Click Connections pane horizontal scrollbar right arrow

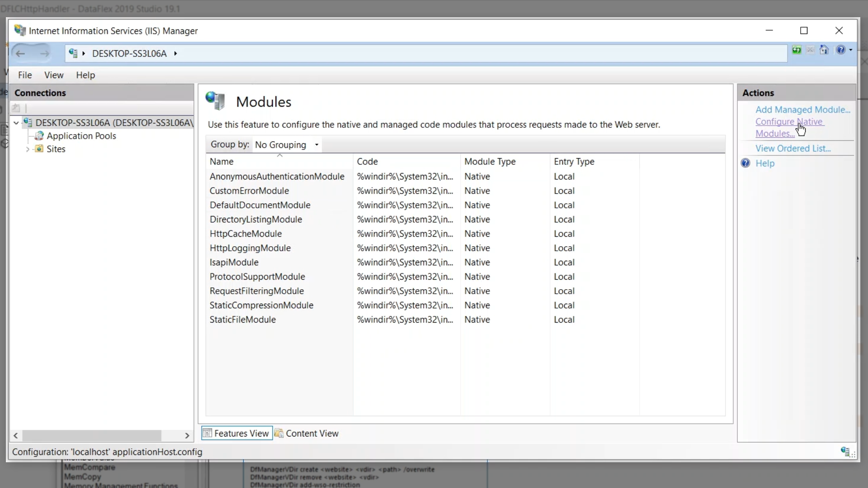click(x=187, y=436)
